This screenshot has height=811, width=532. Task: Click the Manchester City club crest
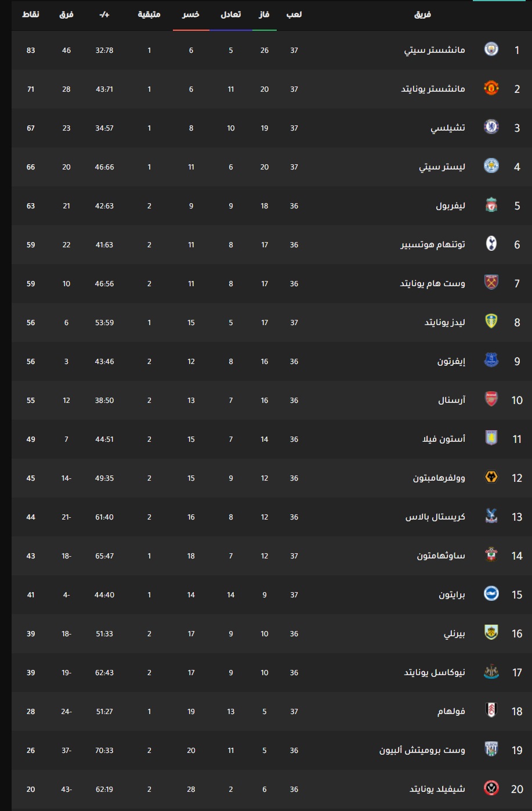(491, 50)
